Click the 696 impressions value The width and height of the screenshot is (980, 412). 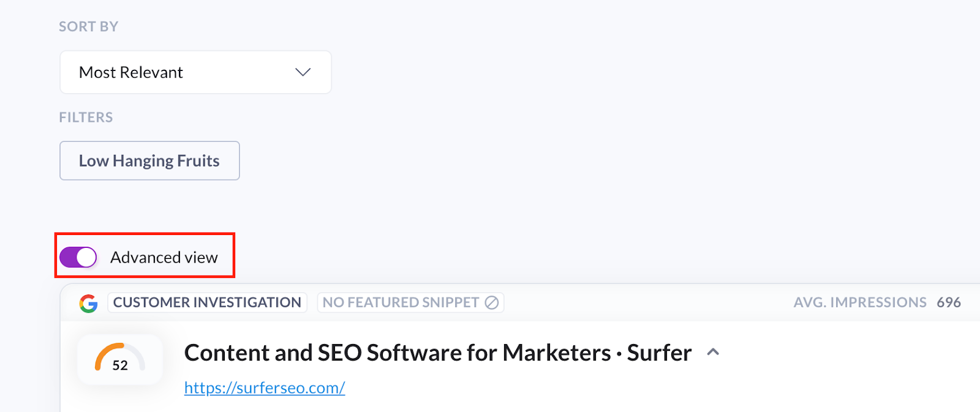[x=948, y=303]
